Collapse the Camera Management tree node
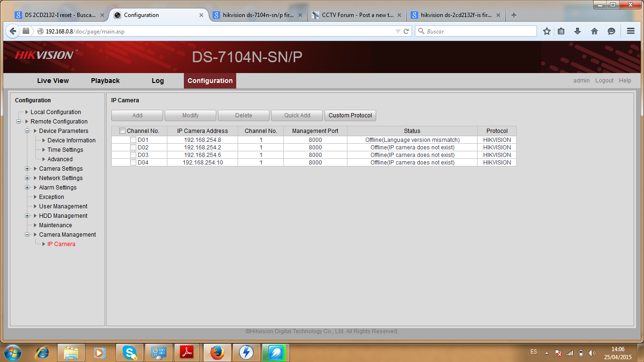 tap(27, 235)
